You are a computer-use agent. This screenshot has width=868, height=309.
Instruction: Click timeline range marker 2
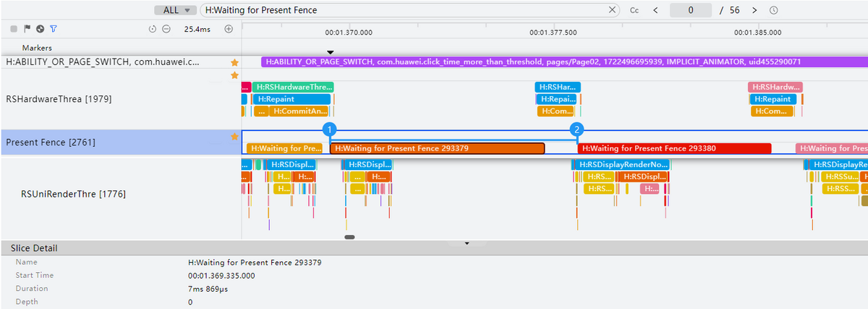[576, 130]
